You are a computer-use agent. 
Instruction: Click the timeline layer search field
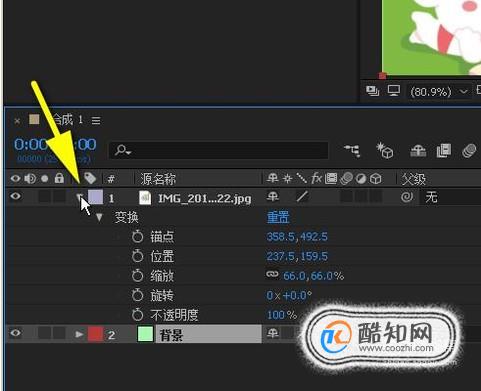(219, 150)
